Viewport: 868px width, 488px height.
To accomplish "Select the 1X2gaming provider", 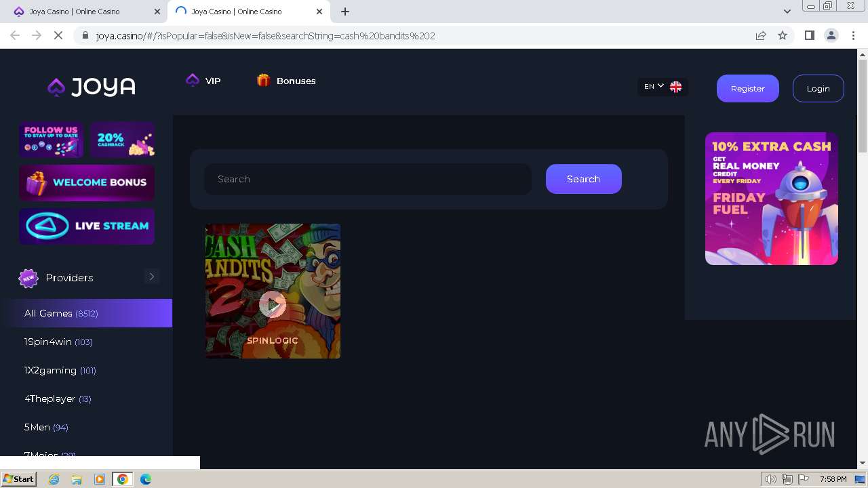I will (60, 370).
